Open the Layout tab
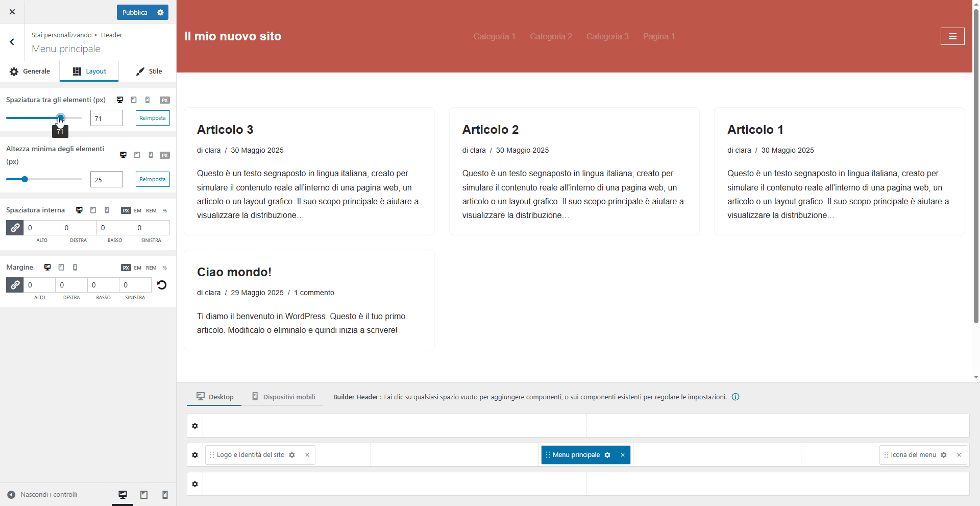 point(89,71)
